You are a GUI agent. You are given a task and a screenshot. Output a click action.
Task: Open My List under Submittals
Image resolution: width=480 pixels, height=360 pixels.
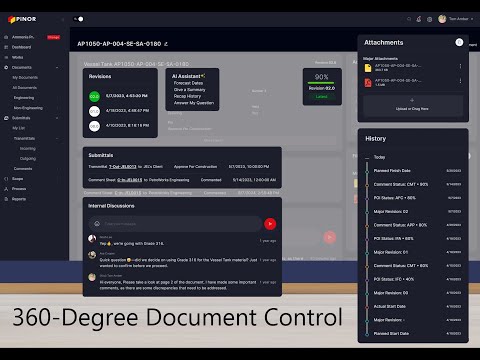[x=19, y=128]
